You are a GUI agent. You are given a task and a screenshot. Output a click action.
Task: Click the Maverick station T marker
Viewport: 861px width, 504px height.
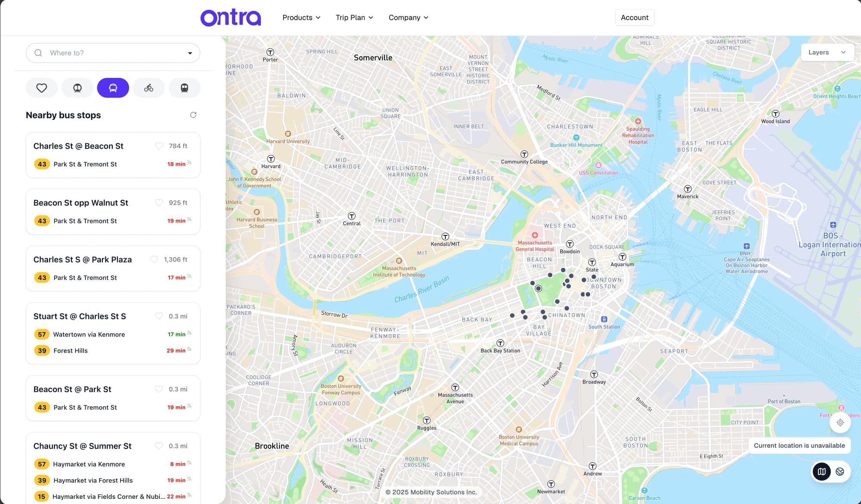tap(688, 189)
